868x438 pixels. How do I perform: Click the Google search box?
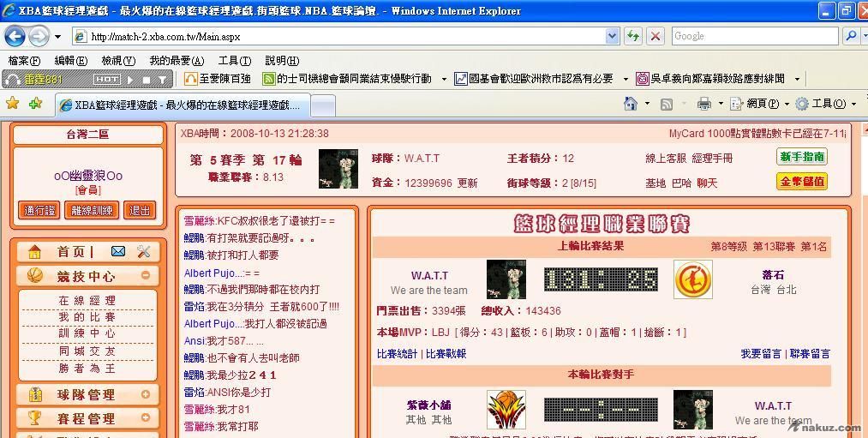(x=755, y=37)
